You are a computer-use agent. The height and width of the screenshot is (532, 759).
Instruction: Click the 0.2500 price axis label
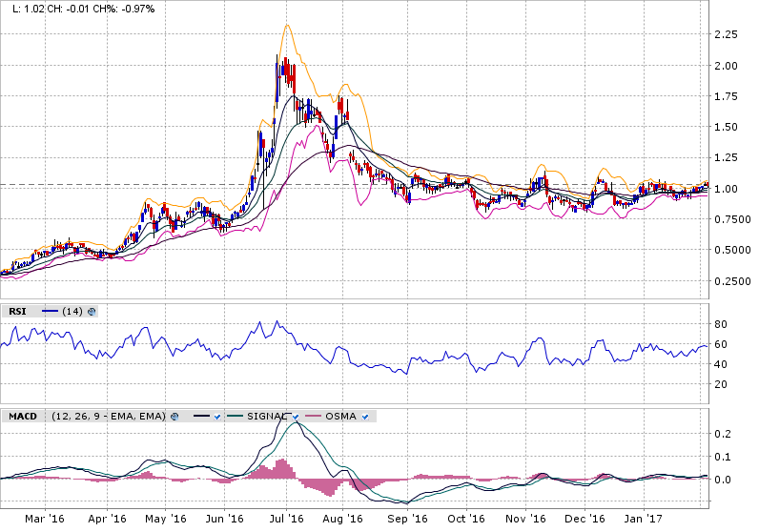[x=733, y=281]
